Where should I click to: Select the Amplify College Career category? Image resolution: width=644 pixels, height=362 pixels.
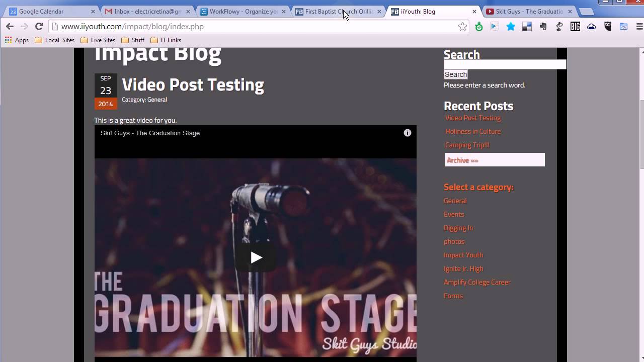tap(477, 282)
